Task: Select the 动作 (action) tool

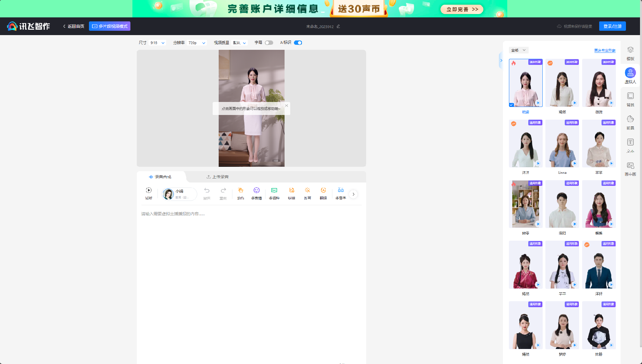Action: pyautogui.click(x=240, y=194)
